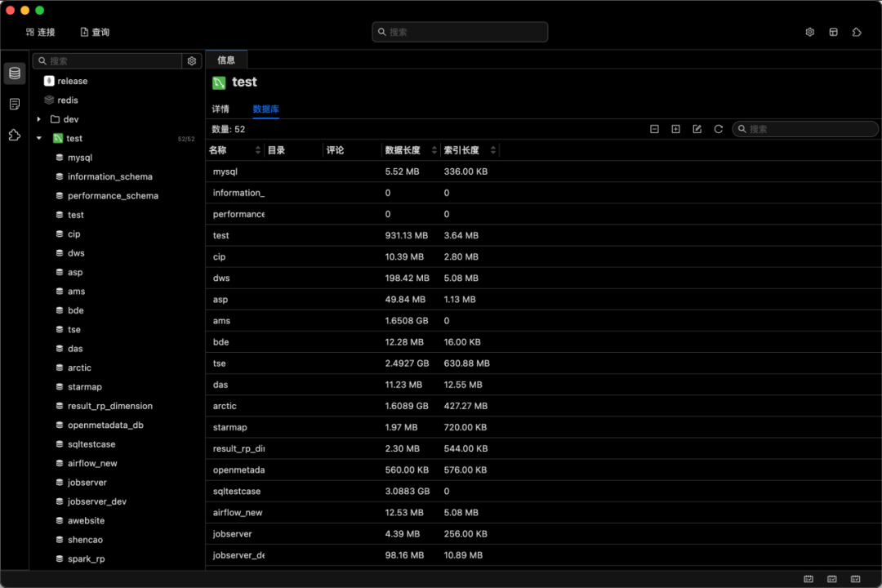Select the 信息 tab

click(x=226, y=60)
